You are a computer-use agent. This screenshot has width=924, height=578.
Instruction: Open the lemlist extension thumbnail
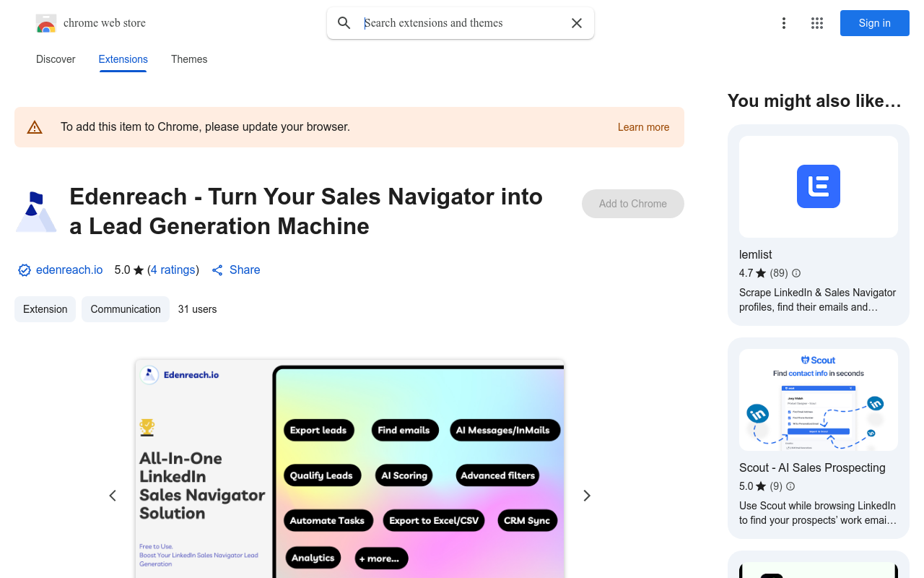(x=819, y=186)
